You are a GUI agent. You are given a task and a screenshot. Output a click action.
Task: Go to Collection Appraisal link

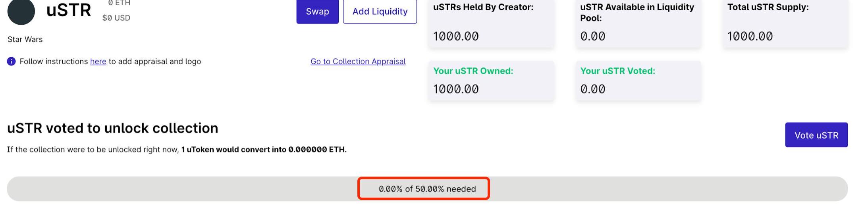point(358,62)
